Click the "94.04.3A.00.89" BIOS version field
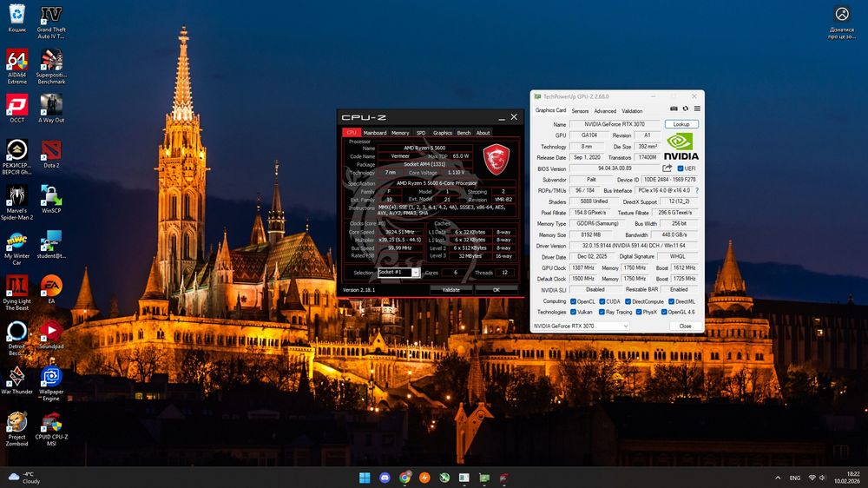 (x=615, y=168)
